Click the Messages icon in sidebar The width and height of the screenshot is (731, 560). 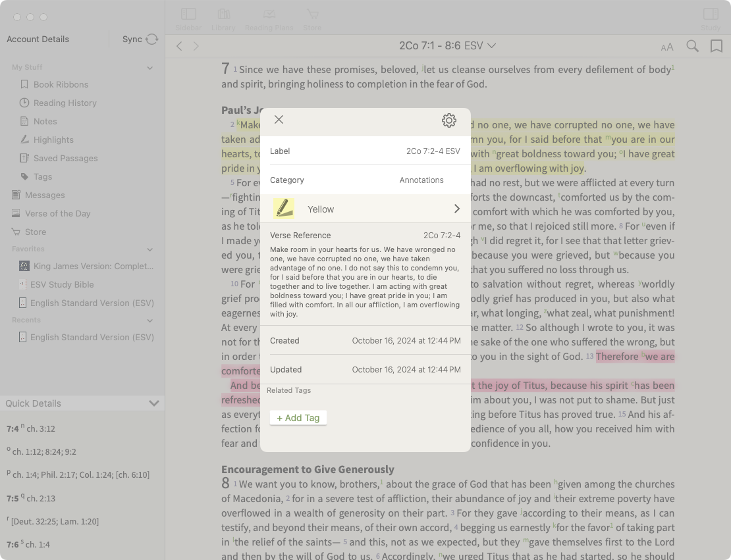click(16, 195)
